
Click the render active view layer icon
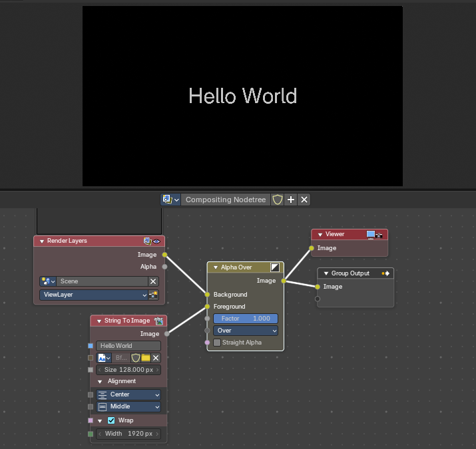[x=154, y=295]
